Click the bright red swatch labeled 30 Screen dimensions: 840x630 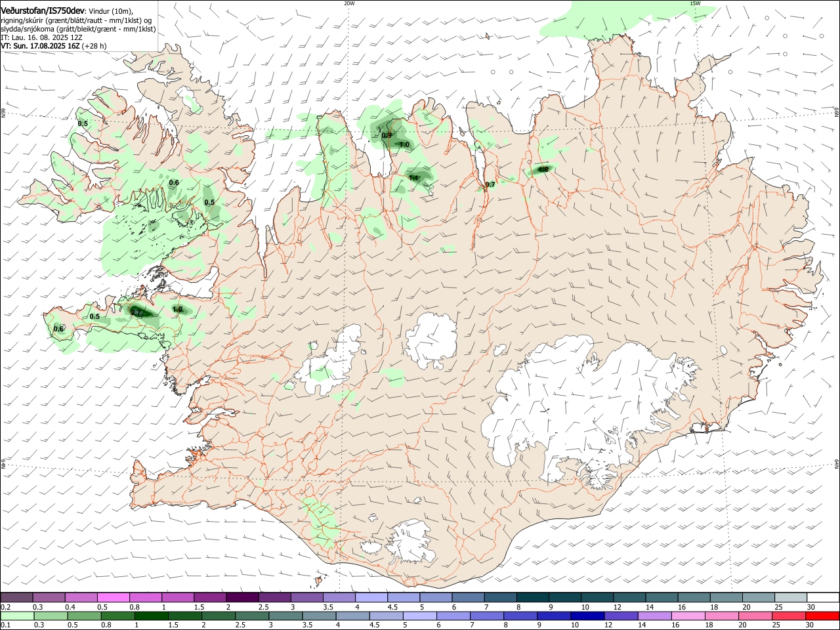click(x=822, y=616)
